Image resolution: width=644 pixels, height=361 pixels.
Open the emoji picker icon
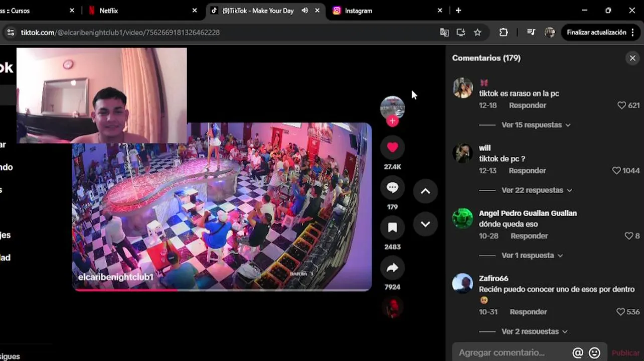pyautogui.click(x=594, y=353)
